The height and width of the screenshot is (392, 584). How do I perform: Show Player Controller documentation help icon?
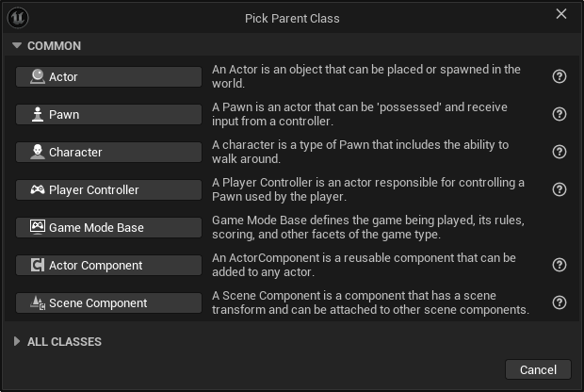tap(560, 189)
